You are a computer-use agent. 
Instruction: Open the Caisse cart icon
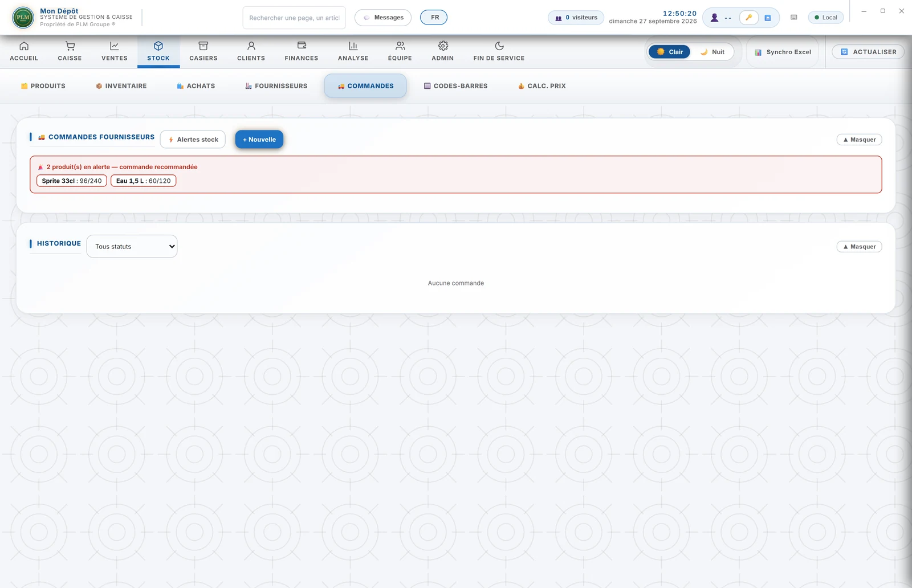(70, 46)
